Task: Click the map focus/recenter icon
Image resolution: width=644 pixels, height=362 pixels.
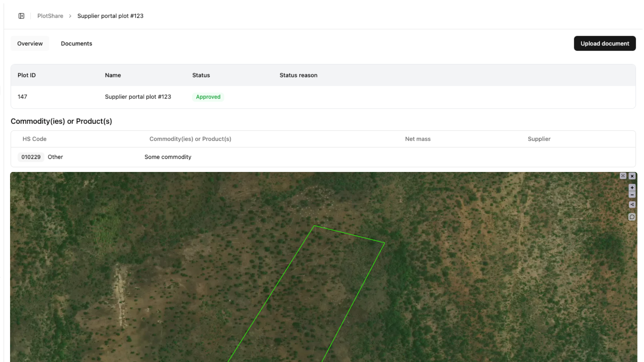Action: 623,176
